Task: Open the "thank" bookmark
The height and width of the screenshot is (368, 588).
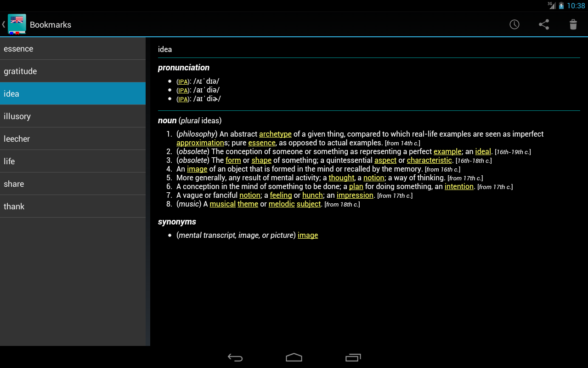Action: coord(73,207)
